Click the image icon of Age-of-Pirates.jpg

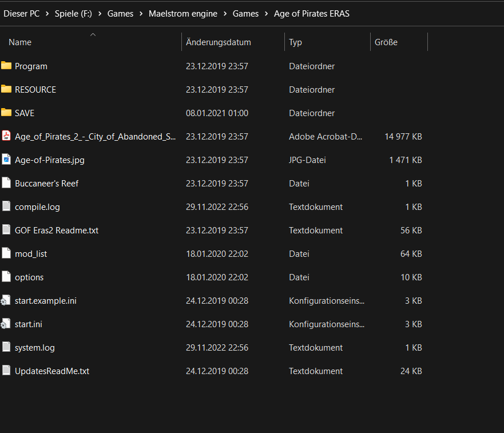point(6,160)
